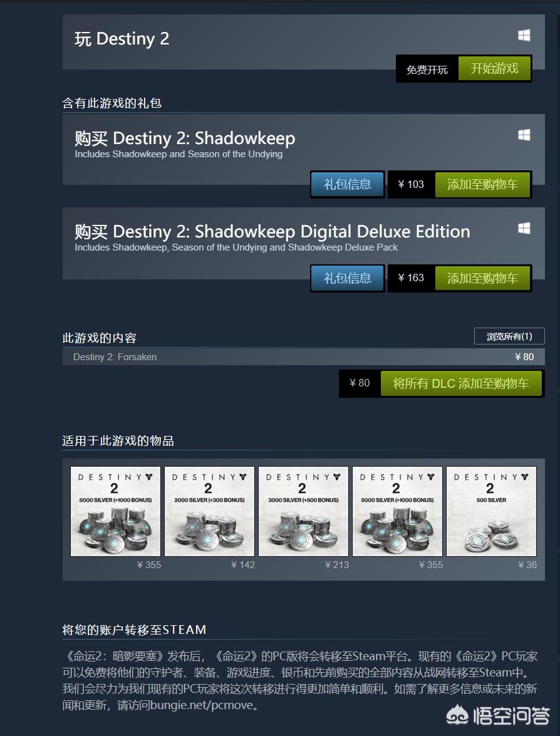Click the Shadowkeep Digital Deluxe Edition title

click(272, 232)
